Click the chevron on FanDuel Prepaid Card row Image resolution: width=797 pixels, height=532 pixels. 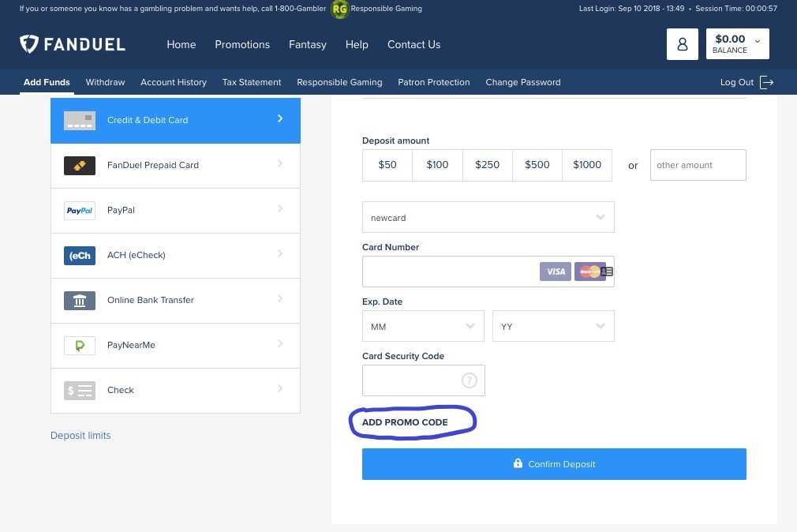point(280,163)
